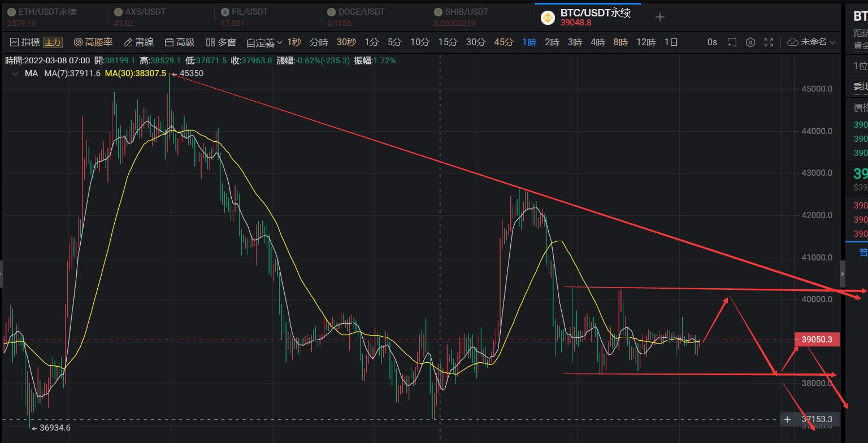
Task: Click the 收:37963.8 close price readout
Action: click(251, 60)
